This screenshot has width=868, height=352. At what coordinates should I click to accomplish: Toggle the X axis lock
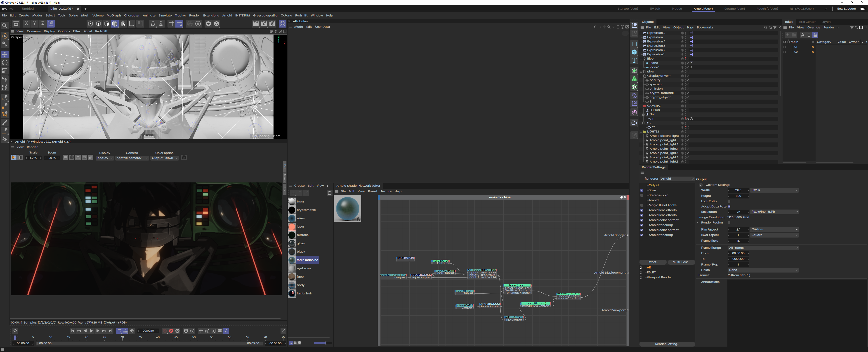tap(26, 23)
